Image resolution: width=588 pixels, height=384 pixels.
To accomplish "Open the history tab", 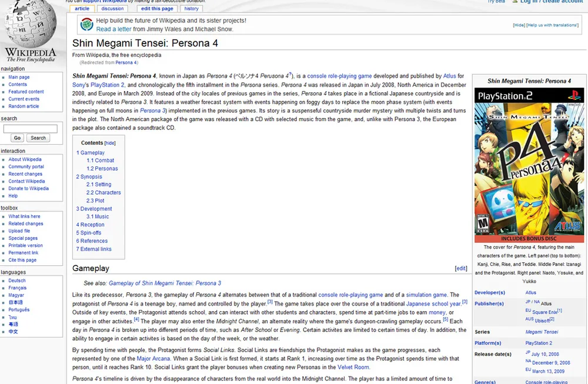I will tap(191, 9).
